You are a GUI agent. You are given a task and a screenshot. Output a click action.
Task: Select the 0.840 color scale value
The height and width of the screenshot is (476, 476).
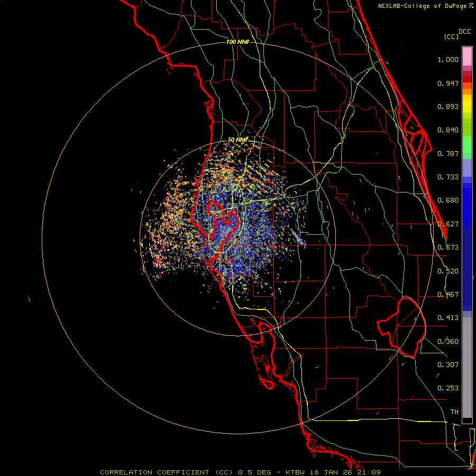(x=448, y=130)
